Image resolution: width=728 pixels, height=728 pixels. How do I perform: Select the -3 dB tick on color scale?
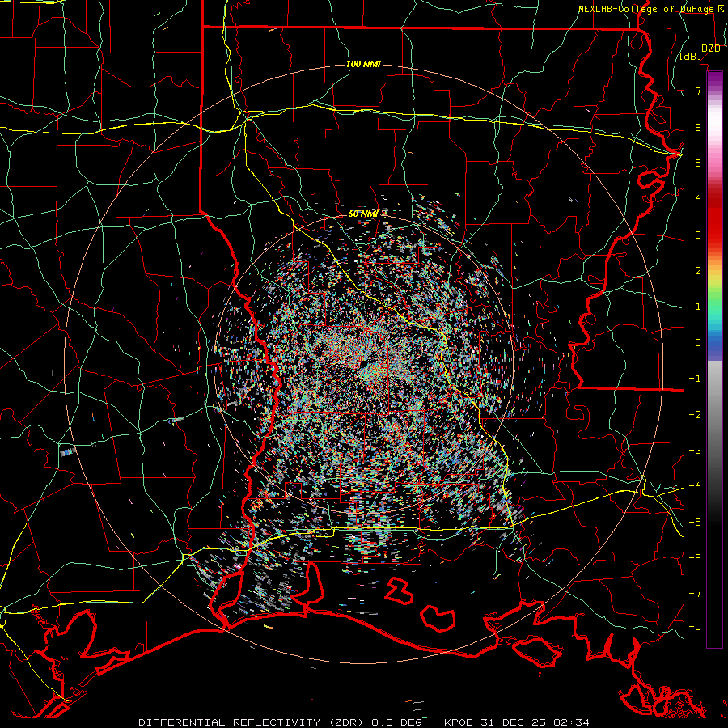click(695, 451)
